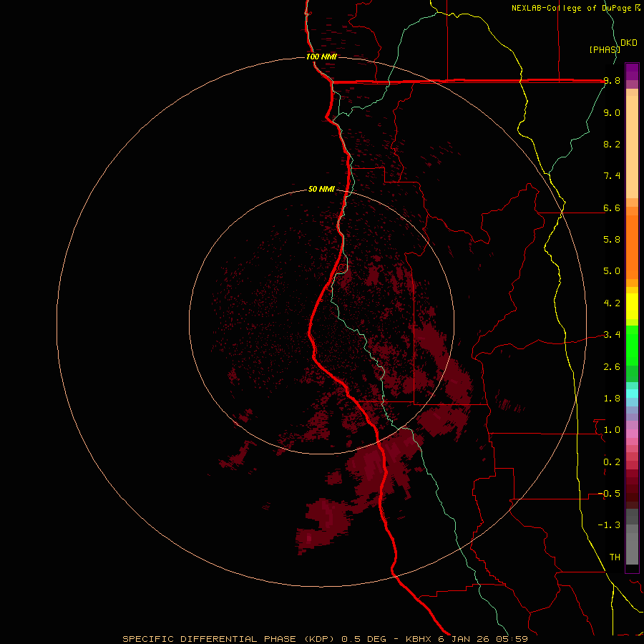Viewport: 644px width, 644px height.
Task: Click the logo icon after DuPage text
Action: click(636, 8)
